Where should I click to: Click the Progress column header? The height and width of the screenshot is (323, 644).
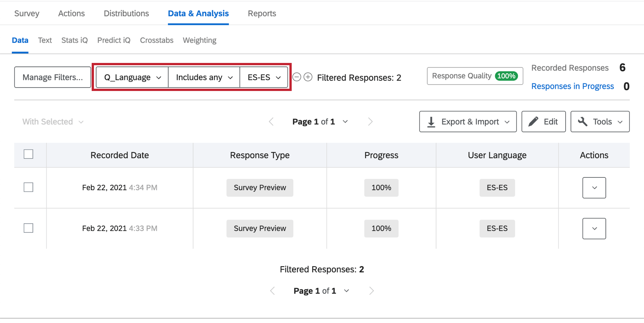pyautogui.click(x=381, y=155)
